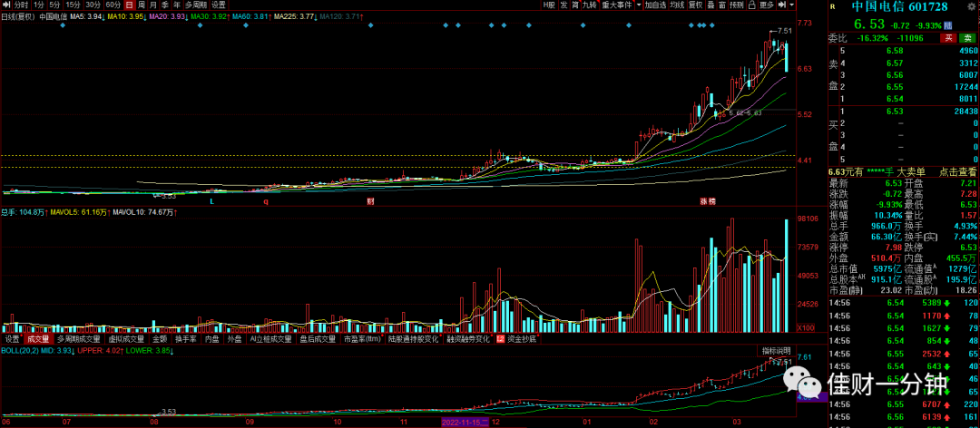
Task: Select the 60分 period
Action: coord(113,5)
